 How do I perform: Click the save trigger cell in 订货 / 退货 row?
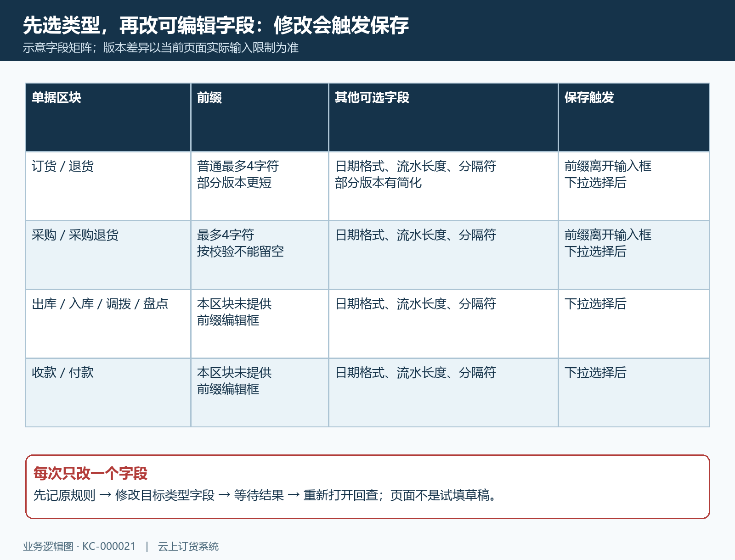pos(634,186)
